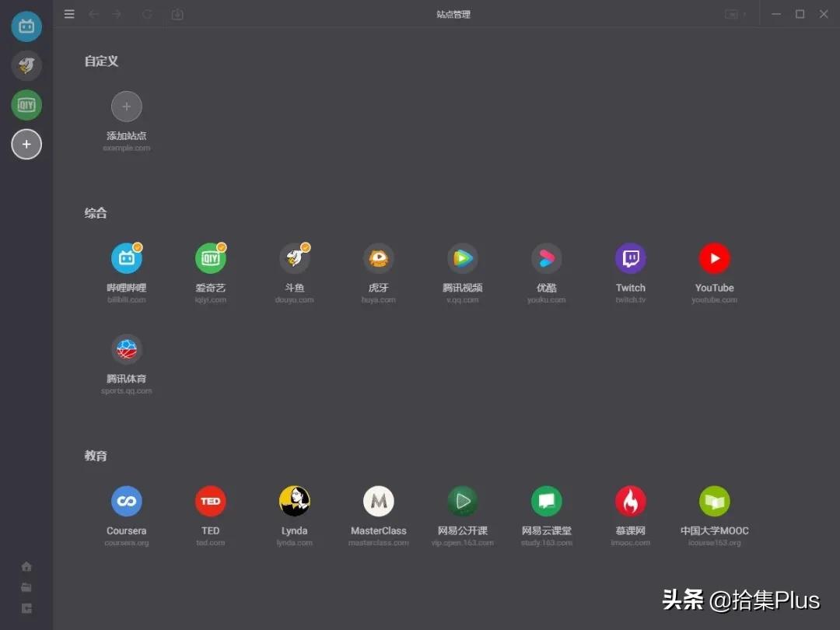Click the bilibili.com domain text
Viewport: 840px width, 630px height.
[x=127, y=300]
